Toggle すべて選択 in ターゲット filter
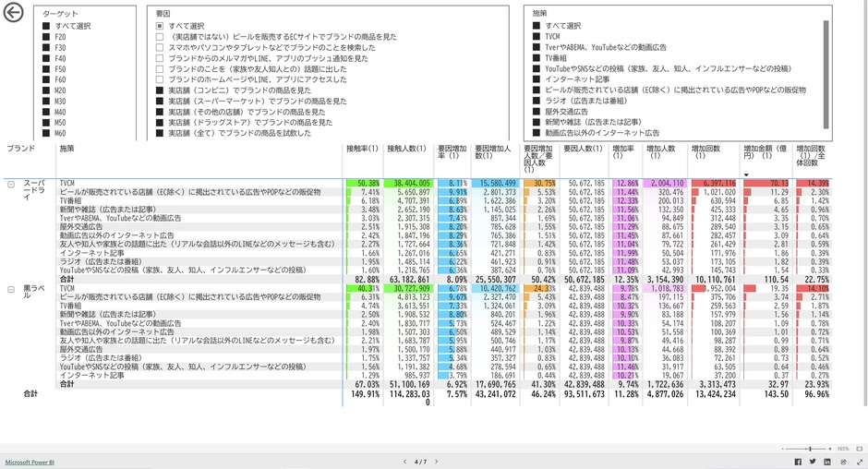 point(46,26)
